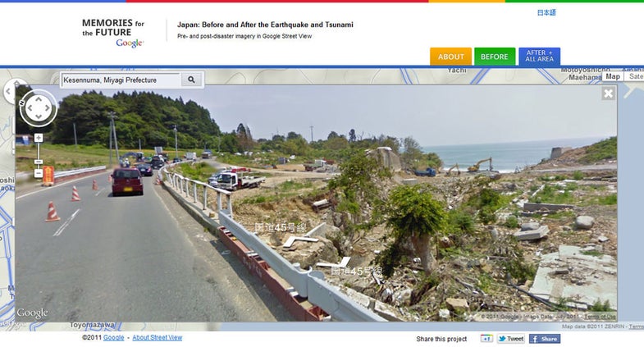The image size is (644, 347).
Task: Collapse the map side arrow control
Action: [x=9, y=91]
